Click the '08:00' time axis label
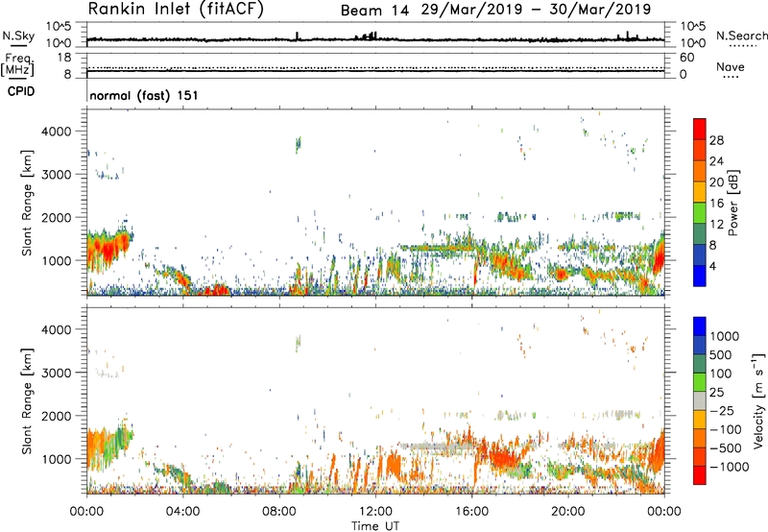Screen dimensions: 768x532 click(279, 512)
